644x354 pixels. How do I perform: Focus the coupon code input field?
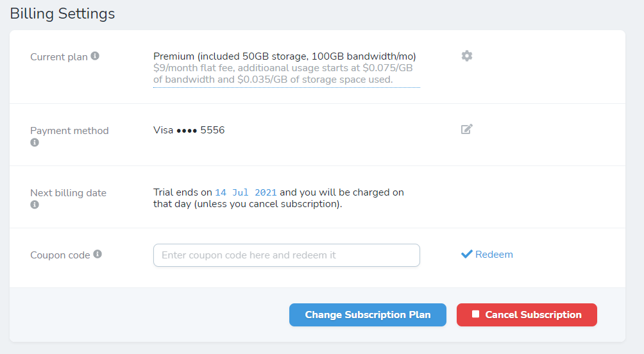tap(287, 255)
